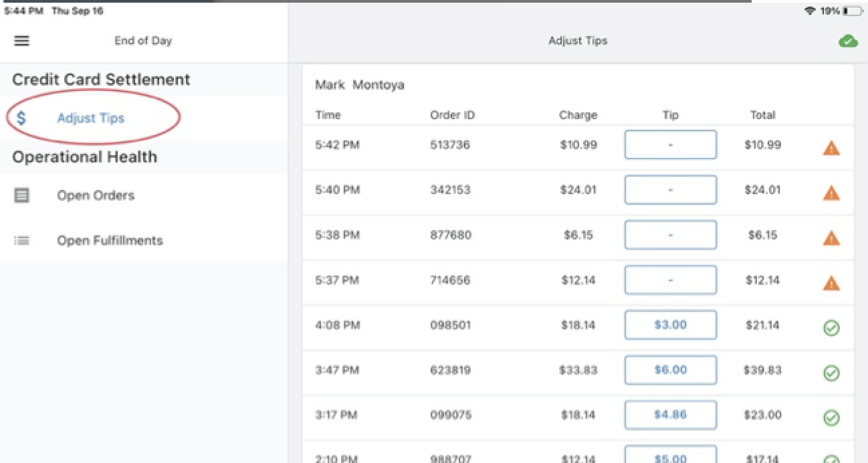Open the hamburger menu
This screenshot has height=463, width=868.
coord(21,41)
